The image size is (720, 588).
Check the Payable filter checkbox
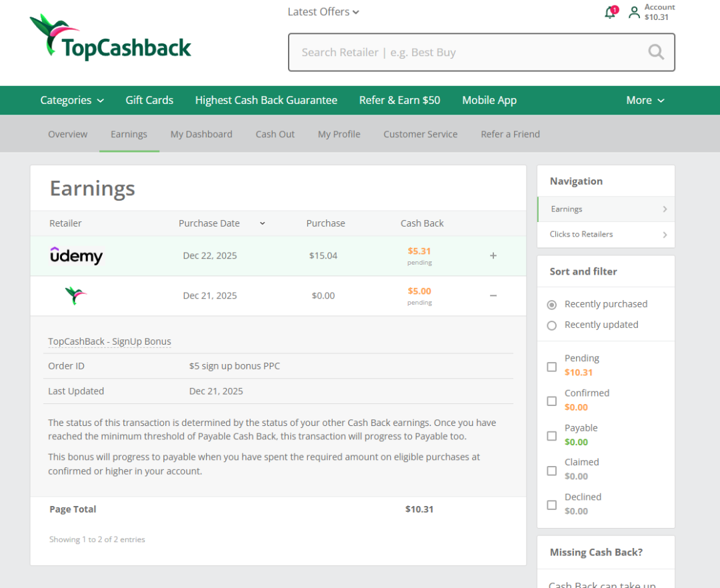click(x=552, y=436)
